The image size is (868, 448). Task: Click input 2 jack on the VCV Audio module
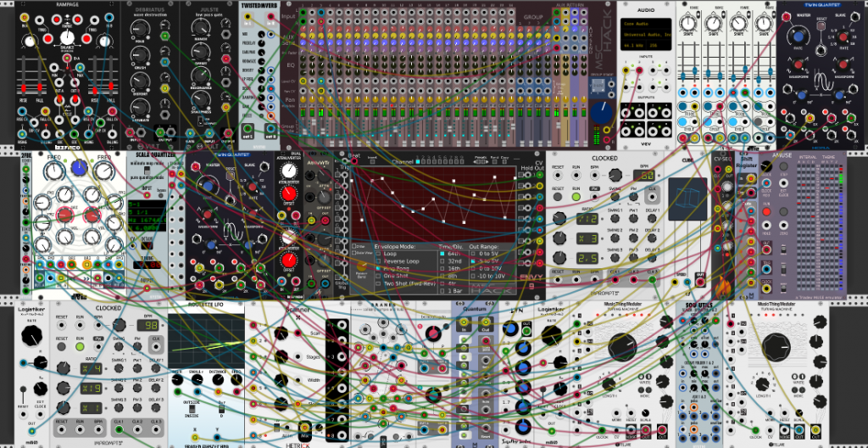tap(639, 70)
